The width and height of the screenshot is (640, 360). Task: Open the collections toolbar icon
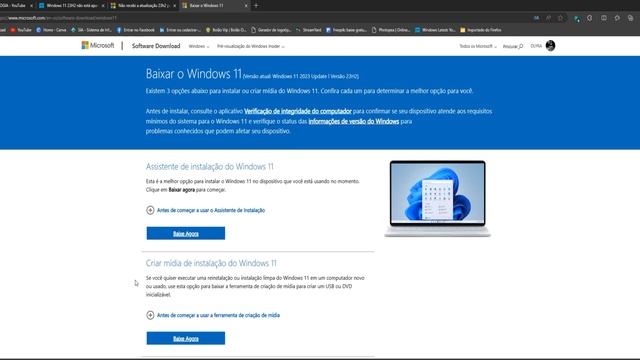pyautogui.click(x=631, y=18)
